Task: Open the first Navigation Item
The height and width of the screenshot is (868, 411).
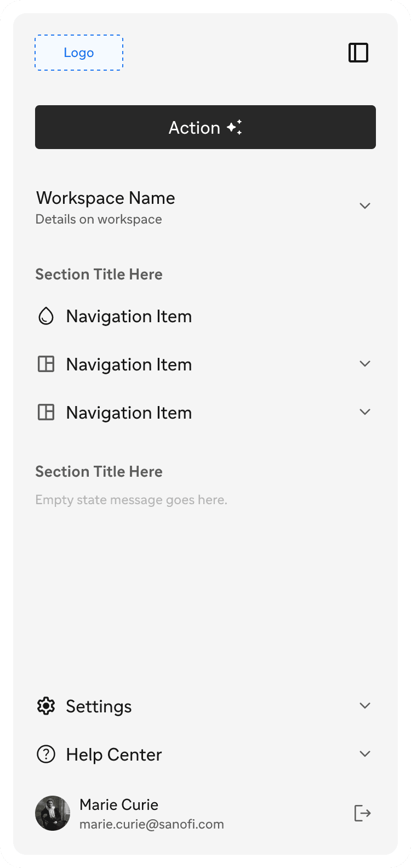Action: click(206, 316)
